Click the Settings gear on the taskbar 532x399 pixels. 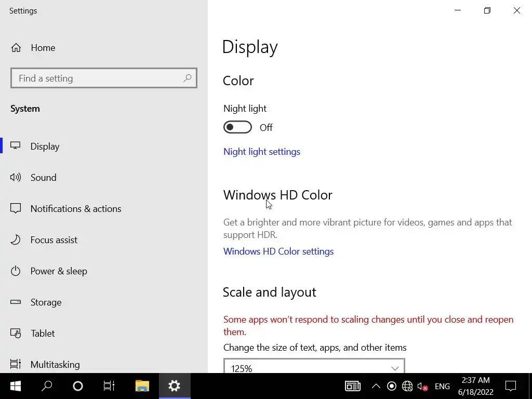click(x=175, y=386)
